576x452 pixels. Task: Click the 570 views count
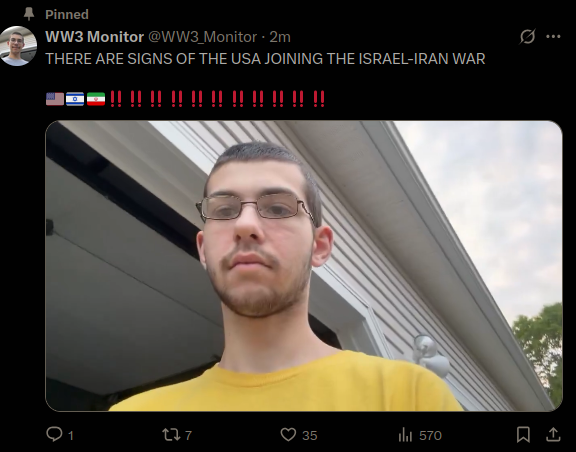pos(430,435)
